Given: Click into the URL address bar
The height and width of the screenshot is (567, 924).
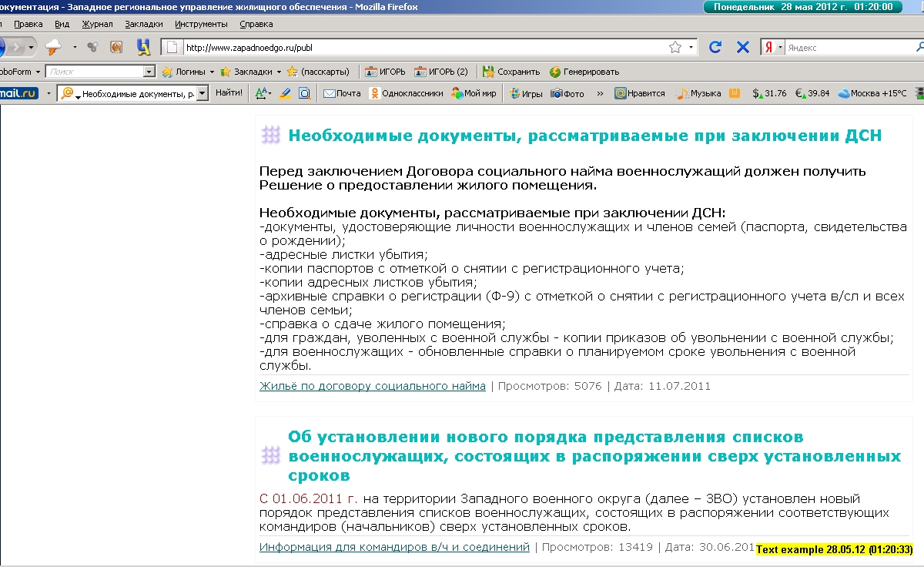Looking at the screenshot, I should [423, 48].
